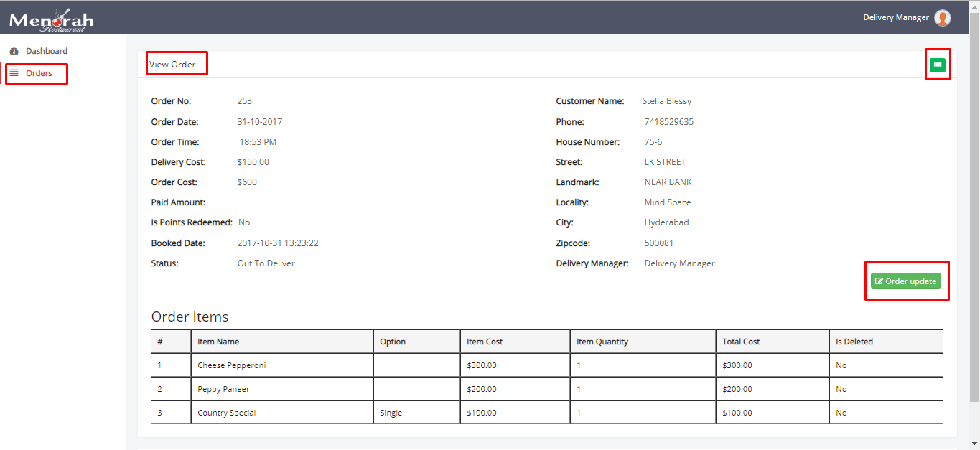Click the Order Items section heading
The image size is (980, 450).
pos(190,317)
